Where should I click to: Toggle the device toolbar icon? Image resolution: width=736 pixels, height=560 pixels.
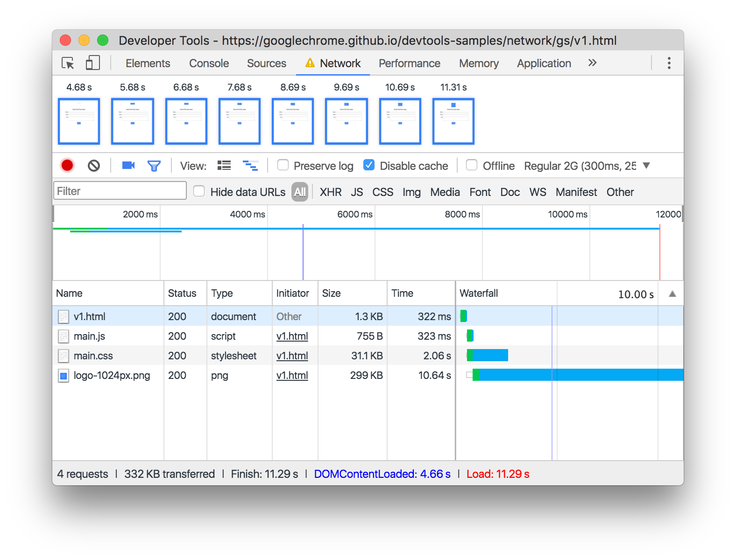pos(92,63)
